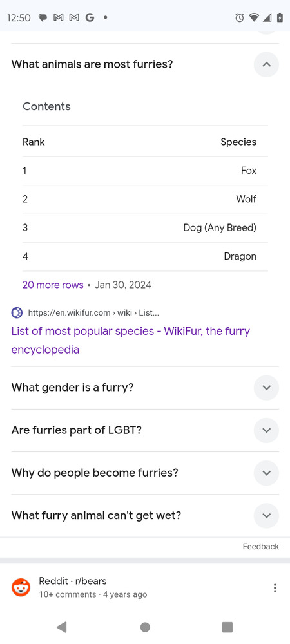Open the three-dot menu for Reddit result
Screen dimensions: 290x644
[275, 588]
